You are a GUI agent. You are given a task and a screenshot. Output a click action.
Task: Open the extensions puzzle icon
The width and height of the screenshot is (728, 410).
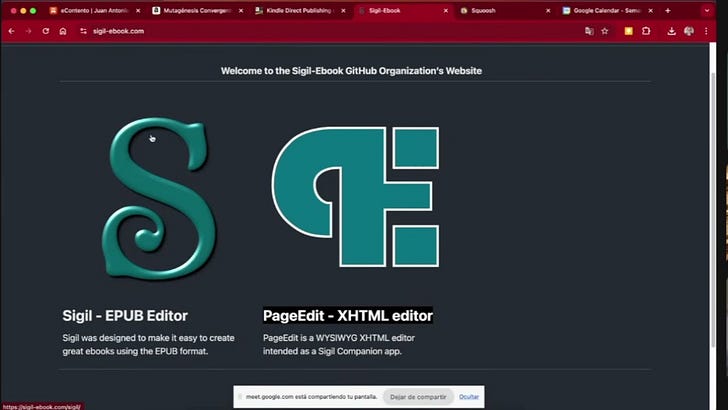pyautogui.click(x=646, y=31)
